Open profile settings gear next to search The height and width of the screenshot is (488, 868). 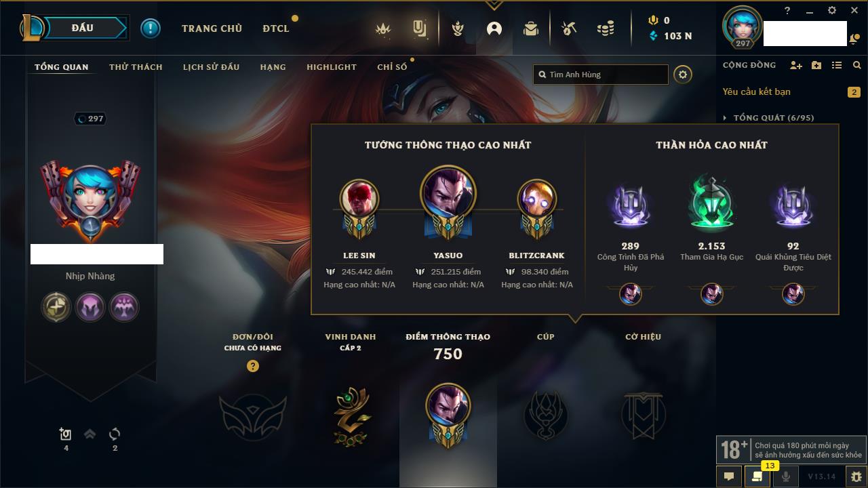pyautogui.click(x=683, y=75)
